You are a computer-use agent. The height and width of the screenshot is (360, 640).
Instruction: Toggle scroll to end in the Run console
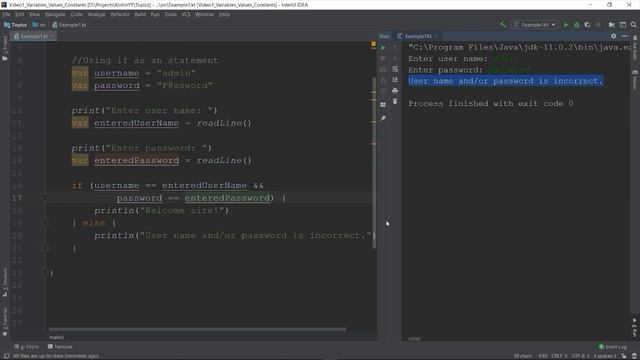pyautogui.click(x=395, y=80)
